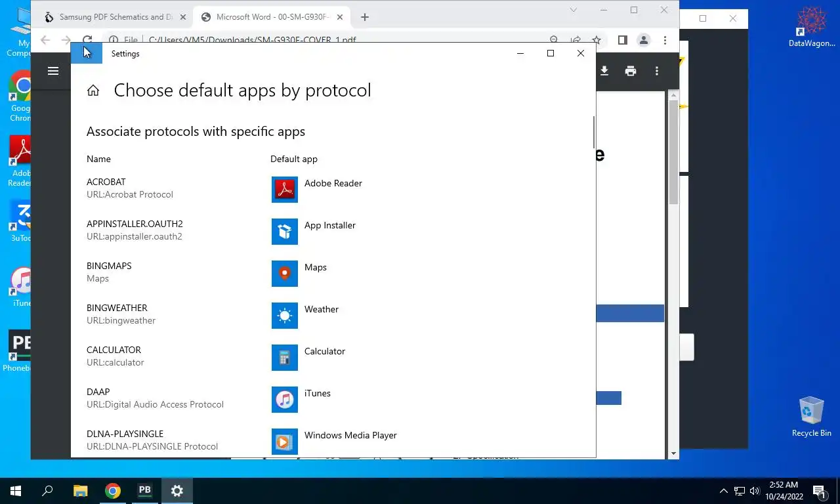
Task: Change default app iTunes label
Action: point(317,393)
